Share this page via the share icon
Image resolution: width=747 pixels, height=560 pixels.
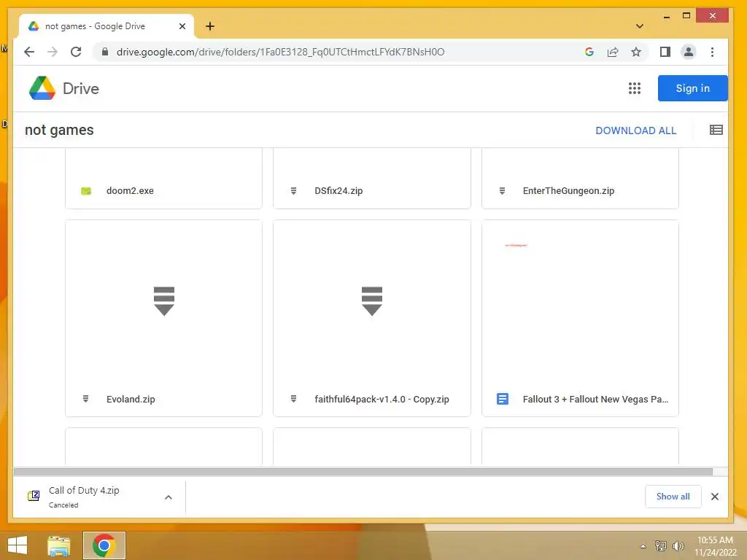pos(613,52)
